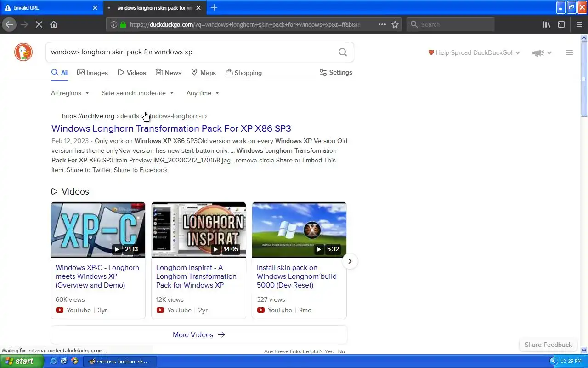Open the Firefox Library icon
The height and width of the screenshot is (368, 588).
tap(547, 24)
